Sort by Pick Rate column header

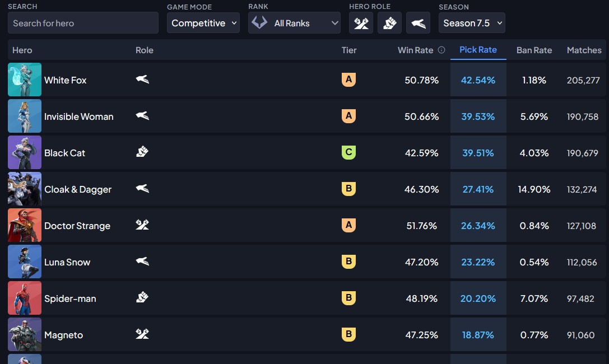click(x=478, y=50)
